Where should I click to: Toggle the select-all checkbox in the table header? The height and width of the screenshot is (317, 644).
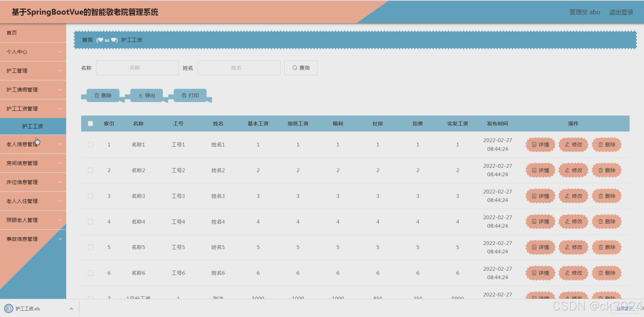tap(90, 124)
